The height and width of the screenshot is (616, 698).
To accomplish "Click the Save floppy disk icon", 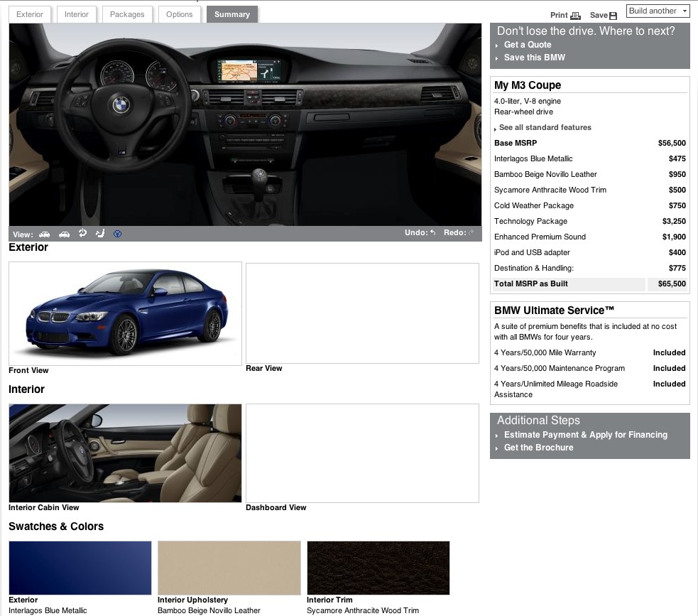I will [x=614, y=16].
